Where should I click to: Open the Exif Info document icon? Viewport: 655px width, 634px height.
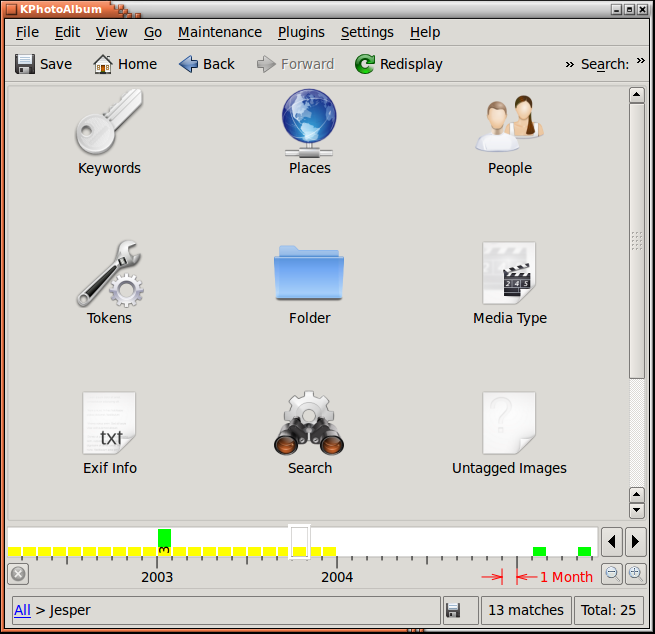tap(109, 423)
